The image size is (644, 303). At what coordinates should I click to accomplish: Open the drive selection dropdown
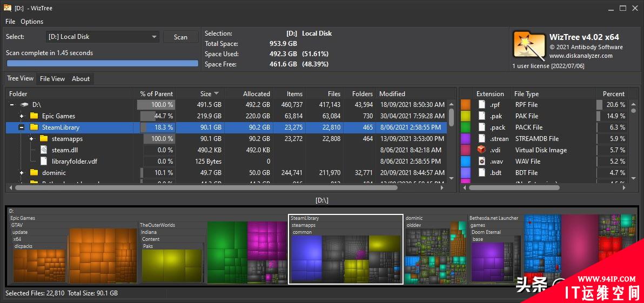point(102,37)
